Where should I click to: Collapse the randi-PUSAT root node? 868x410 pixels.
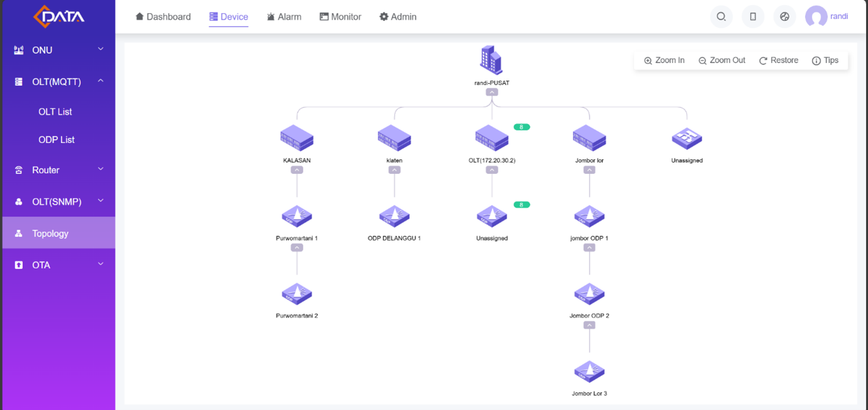[x=492, y=92]
